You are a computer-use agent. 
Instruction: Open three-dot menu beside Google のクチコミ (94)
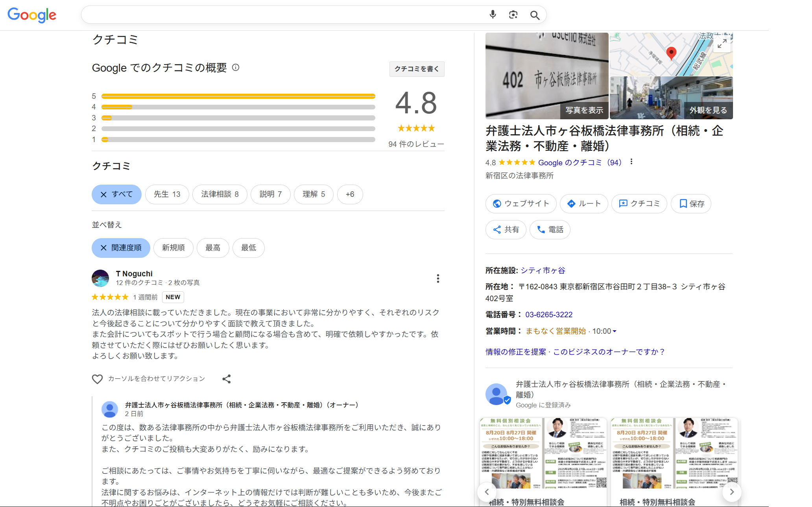[x=631, y=161]
